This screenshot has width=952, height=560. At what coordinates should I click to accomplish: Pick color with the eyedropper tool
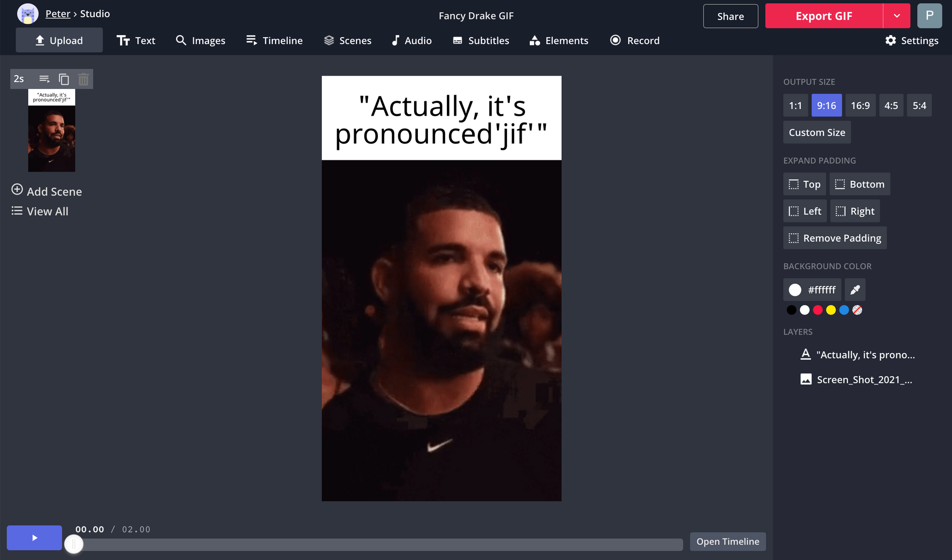pos(855,290)
